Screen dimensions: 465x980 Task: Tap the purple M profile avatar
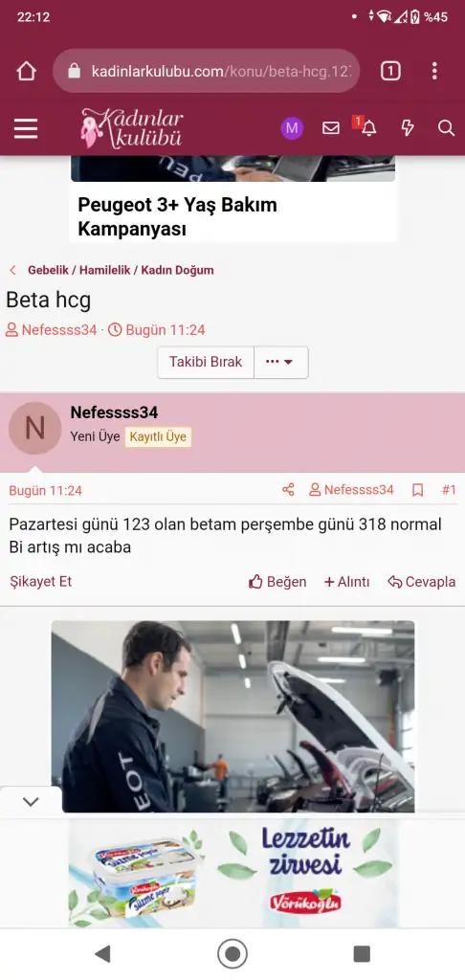292,129
